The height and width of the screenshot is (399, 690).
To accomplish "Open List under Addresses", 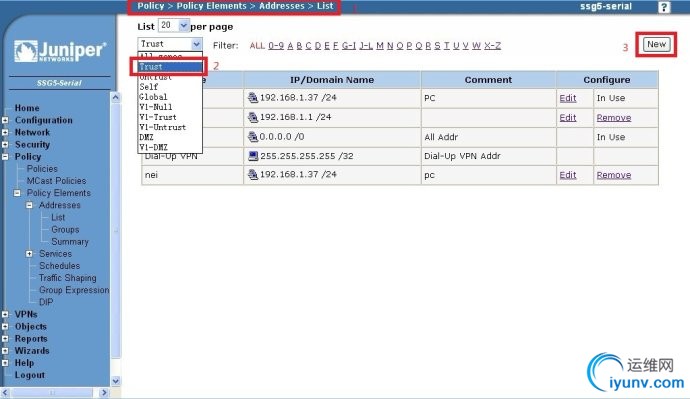I will coord(58,217).
